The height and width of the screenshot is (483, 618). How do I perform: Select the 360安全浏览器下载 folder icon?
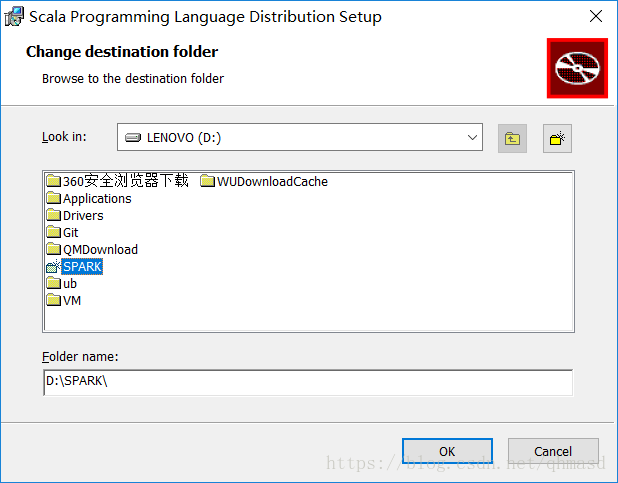click(x=54, y=181)
